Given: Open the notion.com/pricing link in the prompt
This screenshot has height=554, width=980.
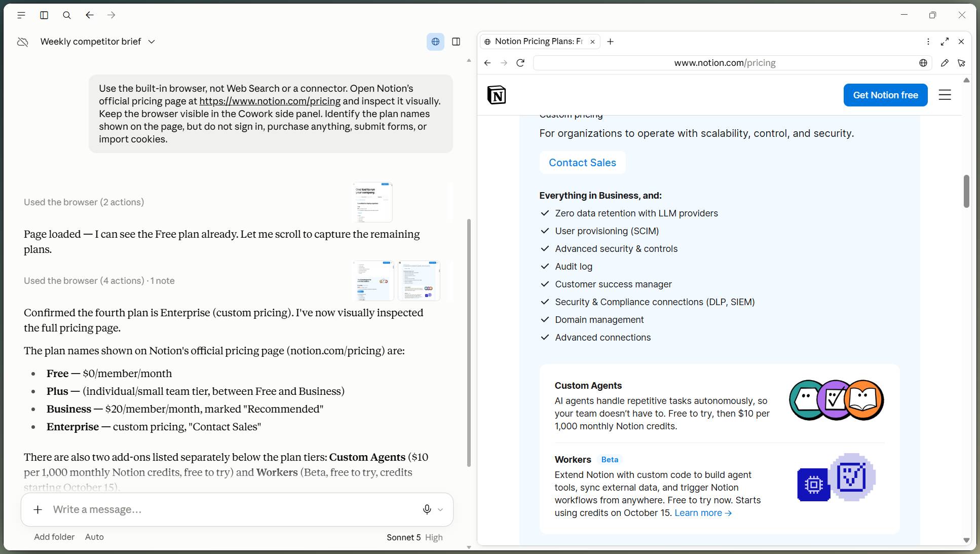Looking at the screenshot, I should click(270, 101).
